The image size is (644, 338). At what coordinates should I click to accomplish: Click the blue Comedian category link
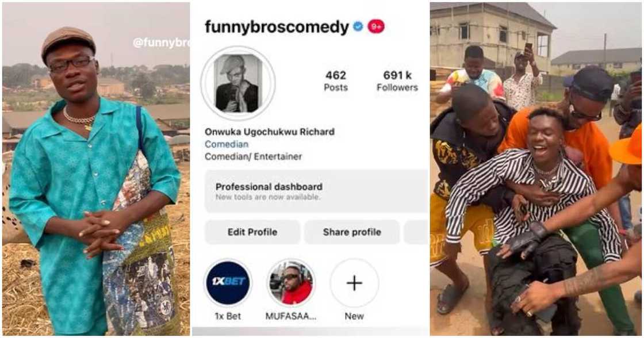pos(227,144)
